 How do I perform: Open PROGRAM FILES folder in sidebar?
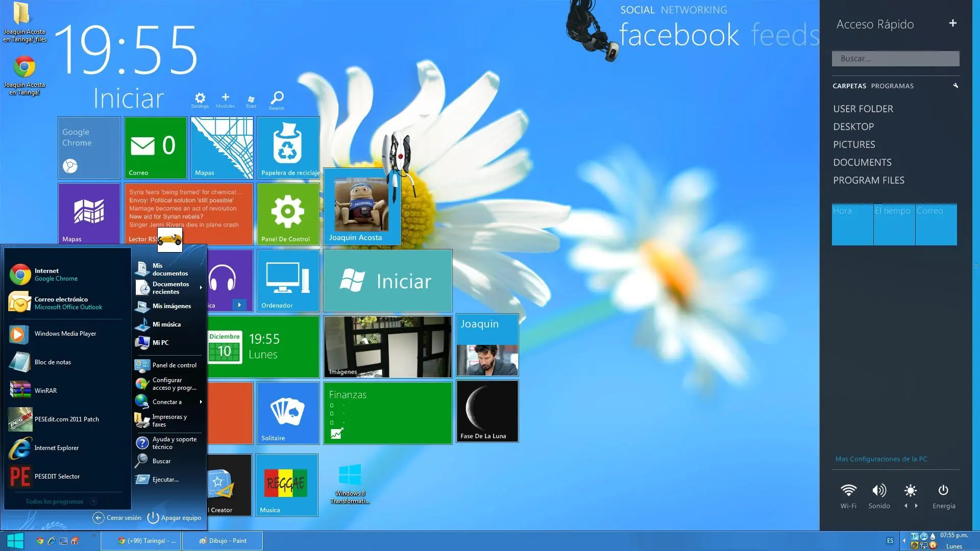(x=869, y=180)
